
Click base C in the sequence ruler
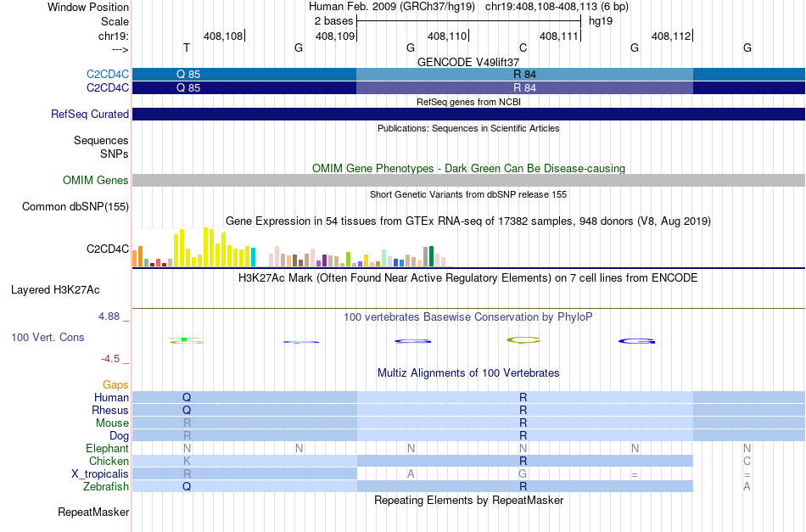[x=523, y=48]
